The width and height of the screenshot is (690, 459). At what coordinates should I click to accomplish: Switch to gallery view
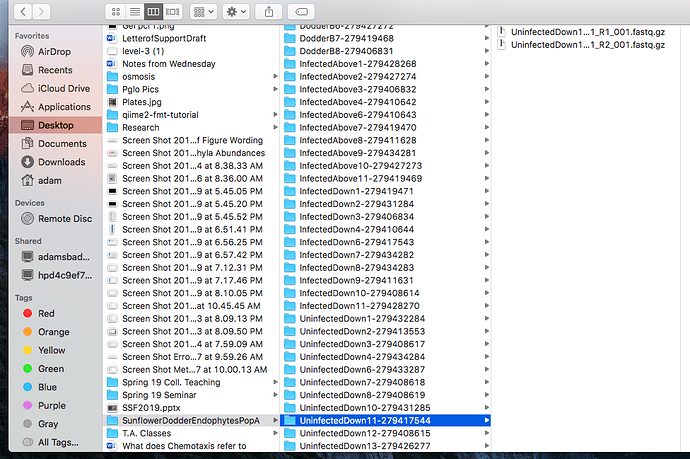click(173, 11)
